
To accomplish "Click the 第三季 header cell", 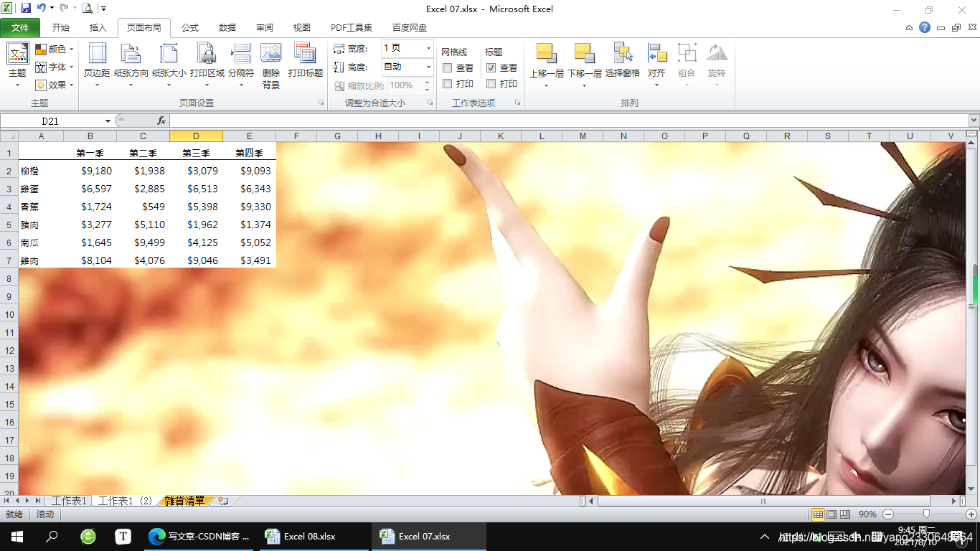I will pos(196,153).
